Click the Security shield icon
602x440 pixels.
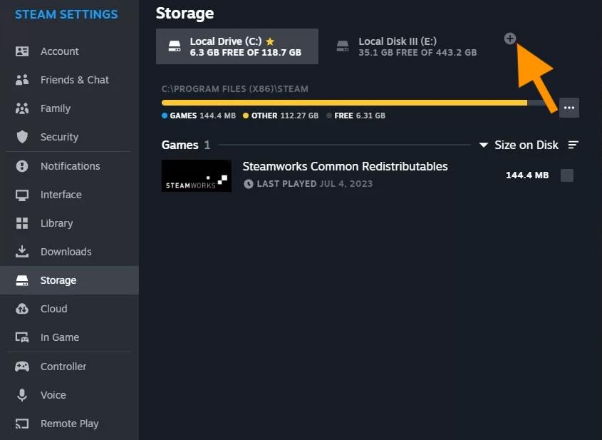click(x=22, y=137)
